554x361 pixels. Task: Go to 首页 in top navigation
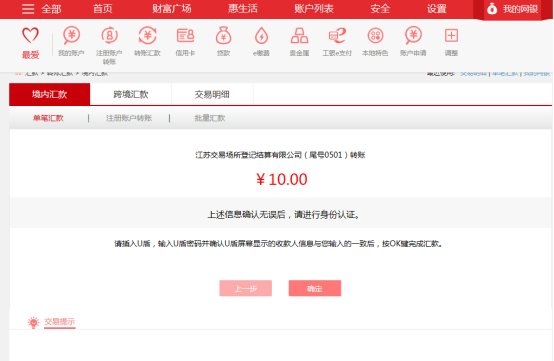(102, 9)
